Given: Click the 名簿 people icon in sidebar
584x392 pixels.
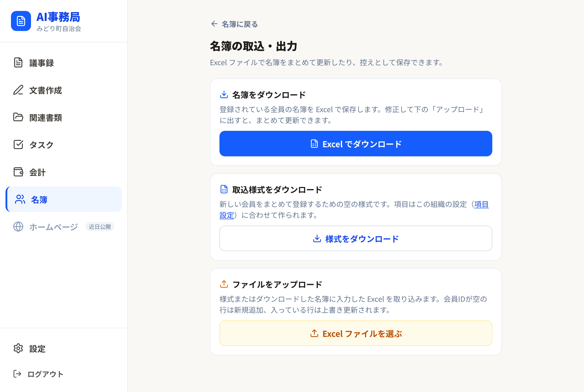Looking at the screenshot, I should click(20, 199).
